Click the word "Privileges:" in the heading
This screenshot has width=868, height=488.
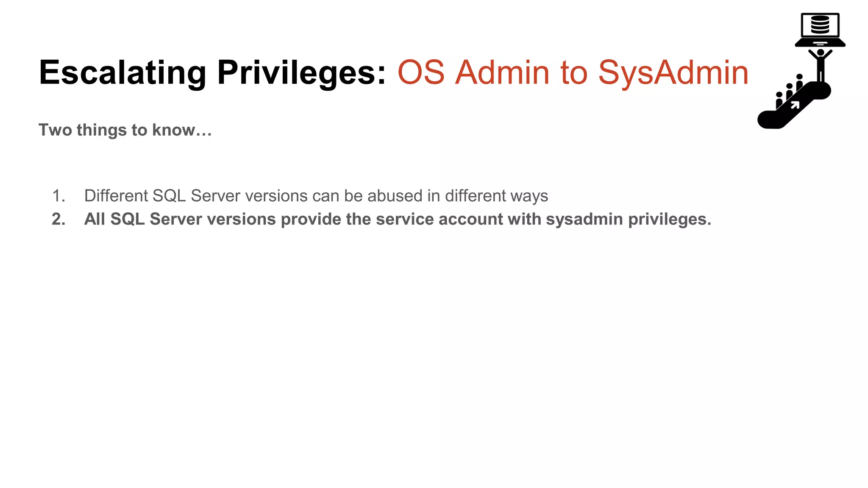tap(301, 72)
